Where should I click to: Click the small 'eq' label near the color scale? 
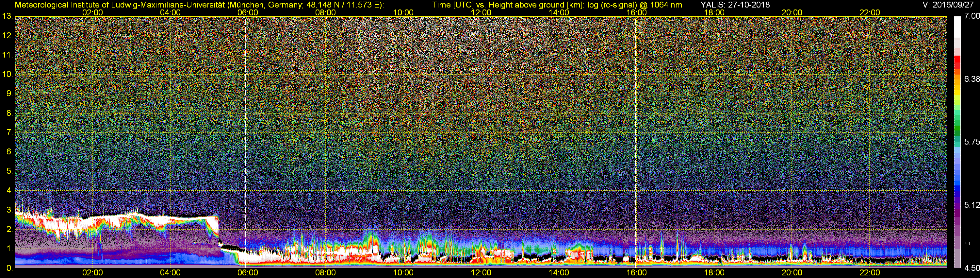(968, 243)
